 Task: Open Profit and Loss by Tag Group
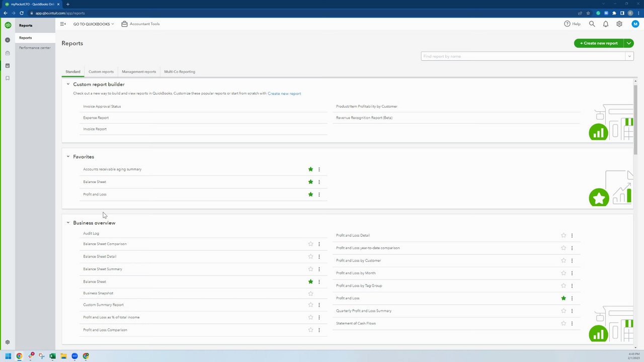pyautogui.click(x=359, y=286)
